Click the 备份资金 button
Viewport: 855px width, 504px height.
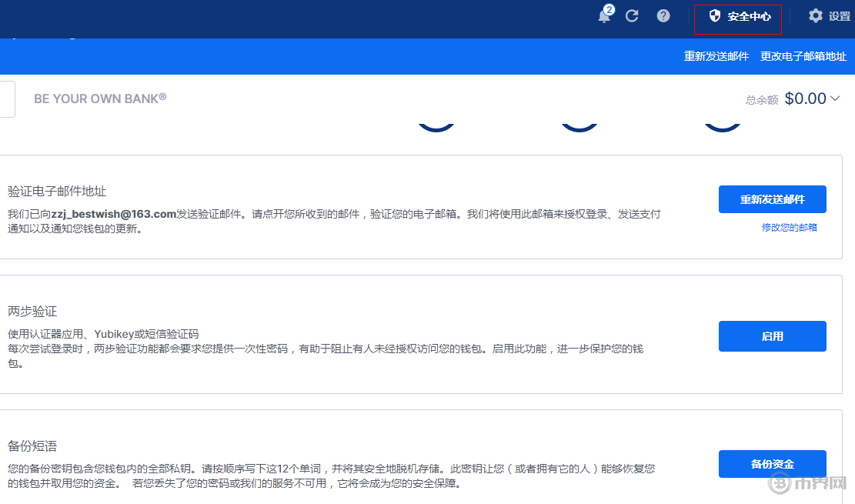point(772,463)
